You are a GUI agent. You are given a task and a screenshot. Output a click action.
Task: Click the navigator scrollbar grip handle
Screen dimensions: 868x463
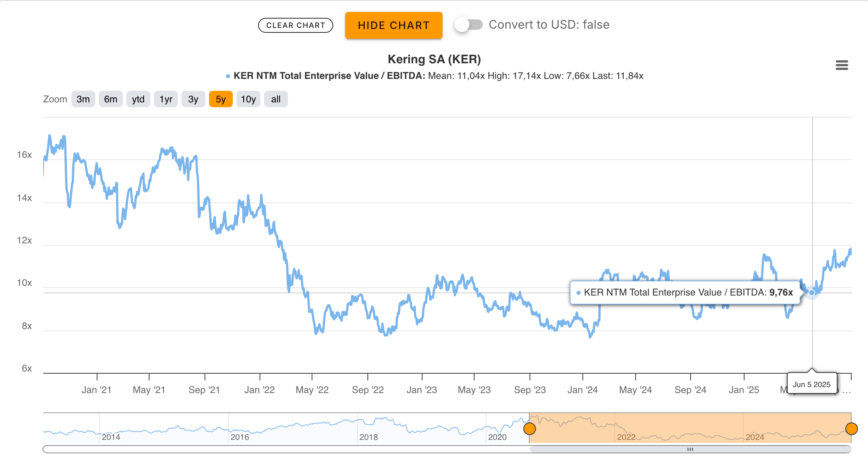(690, 449)
